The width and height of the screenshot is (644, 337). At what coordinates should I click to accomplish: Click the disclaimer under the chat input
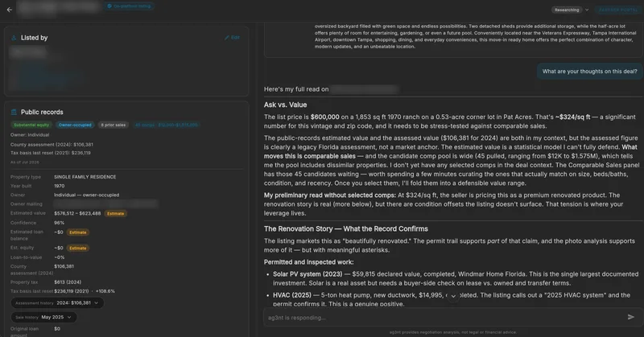click(453, 332)
